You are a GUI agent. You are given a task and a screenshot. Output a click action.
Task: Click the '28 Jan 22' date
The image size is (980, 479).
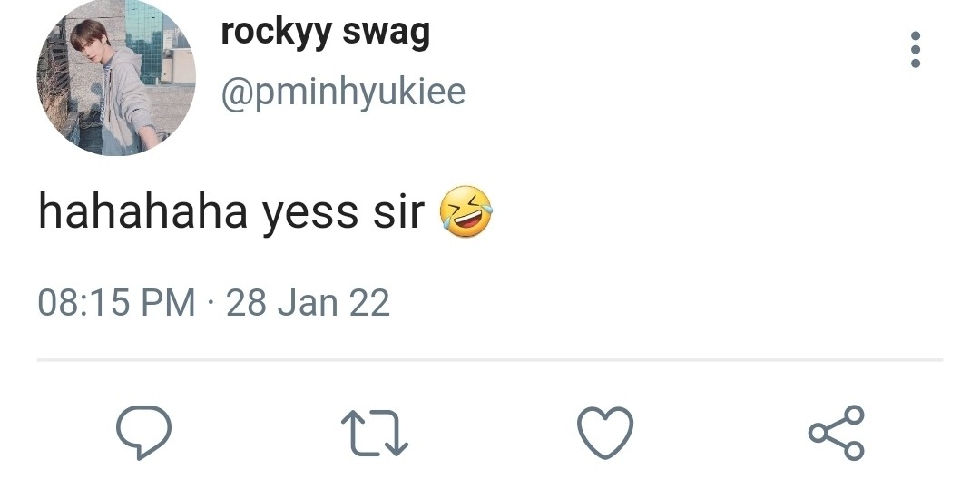[x=308, y=302]
